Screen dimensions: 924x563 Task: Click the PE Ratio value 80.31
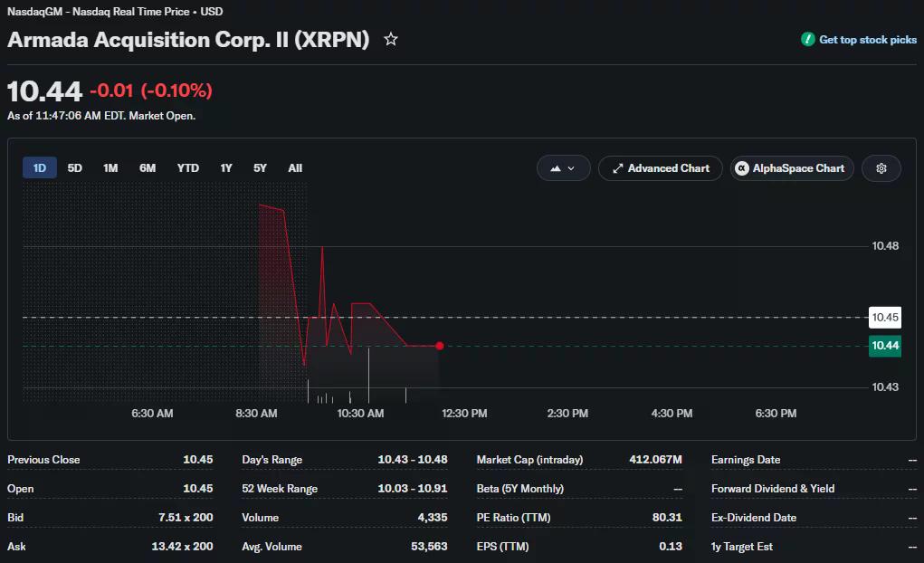pyautogui.click(x=666, y=518)
